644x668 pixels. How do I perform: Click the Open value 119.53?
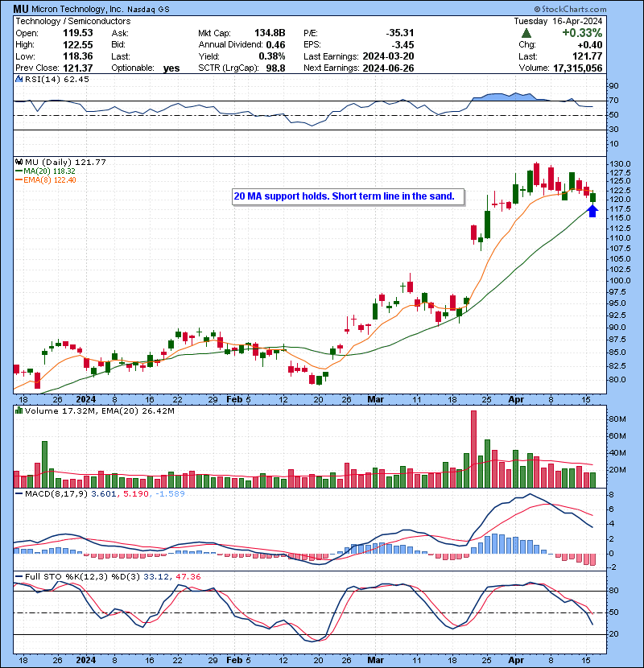(78, 33)
